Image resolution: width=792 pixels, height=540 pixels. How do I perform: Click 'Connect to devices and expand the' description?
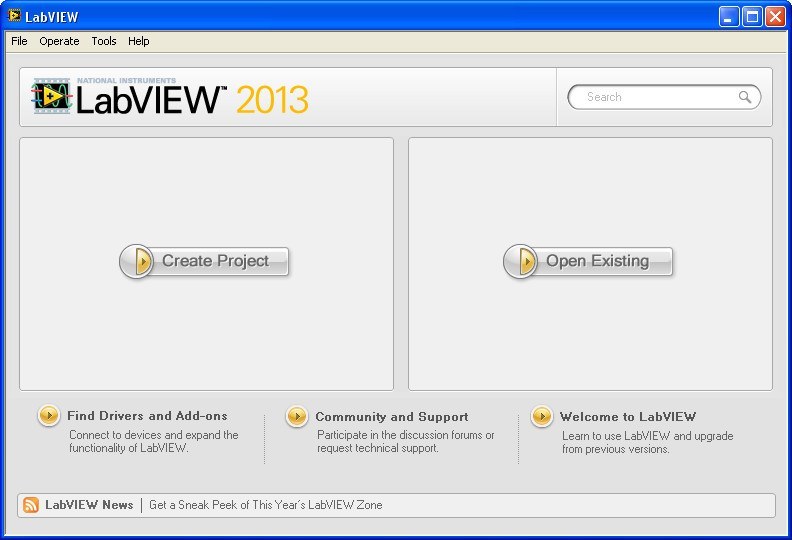click(x=154, y=435)
